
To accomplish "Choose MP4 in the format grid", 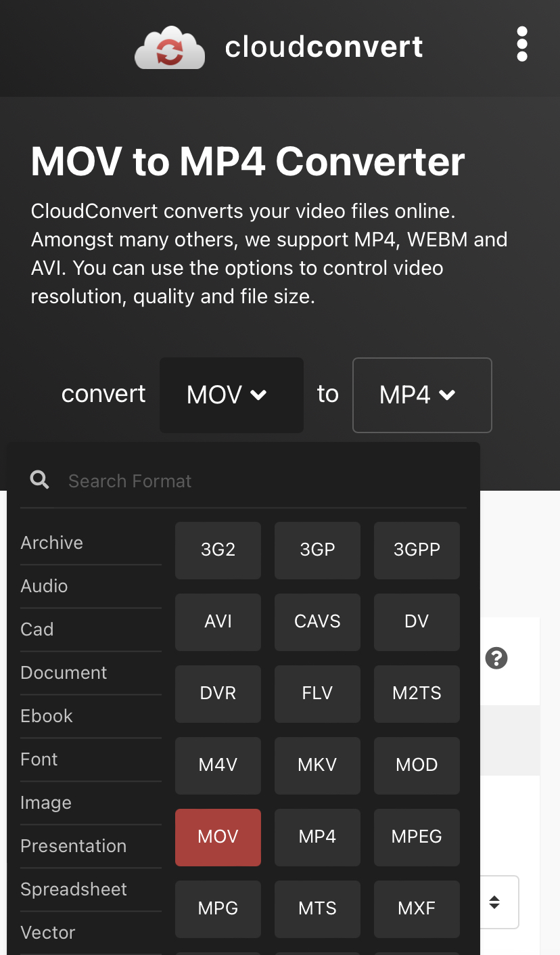I will 317,837.
